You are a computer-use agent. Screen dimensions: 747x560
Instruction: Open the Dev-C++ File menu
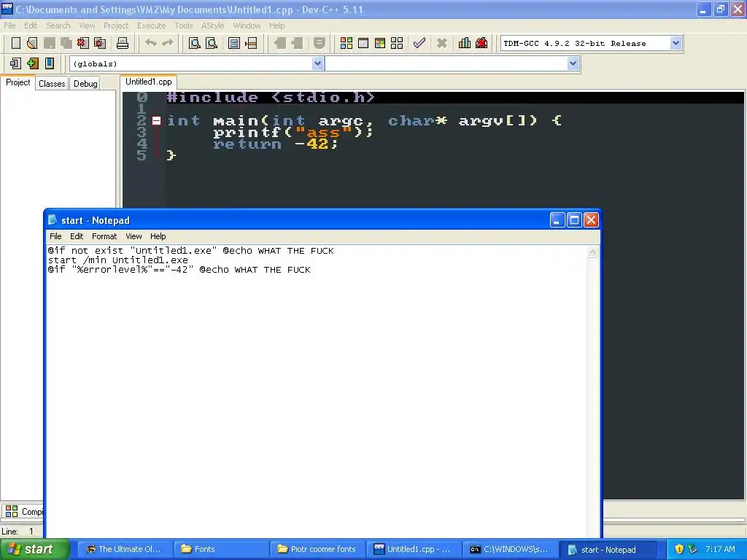click(9, 26)
